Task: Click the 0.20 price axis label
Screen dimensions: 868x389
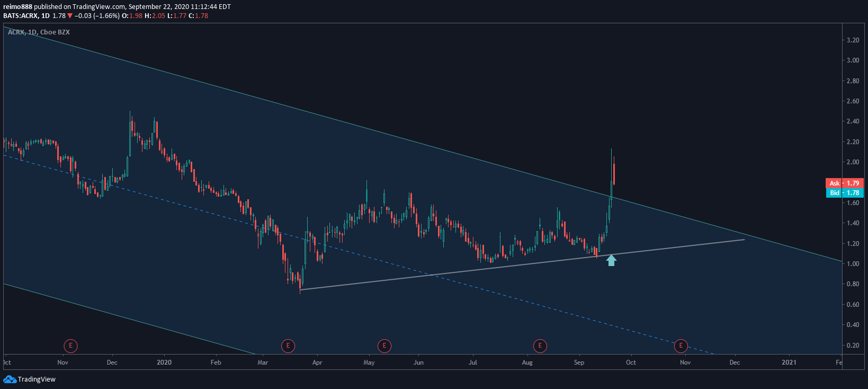Action: [853, 346]
